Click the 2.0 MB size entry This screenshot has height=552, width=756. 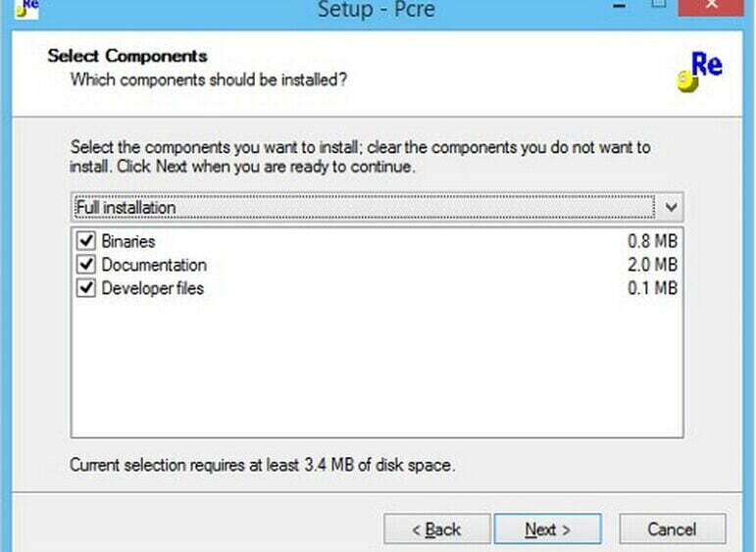pyautogui.click(x=652, y=265)
